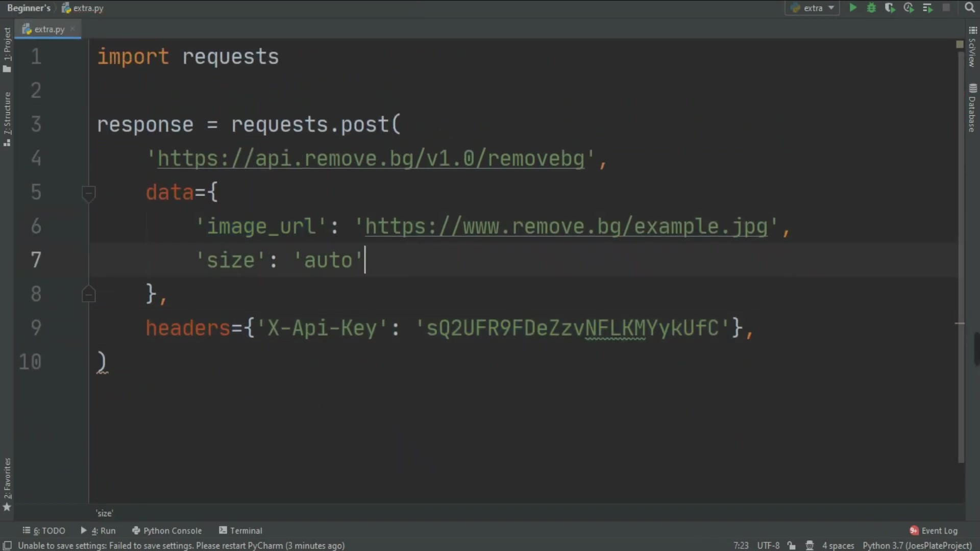Open the Run tool window
This screenshot has width=980, height=551.
pos(99,531)
